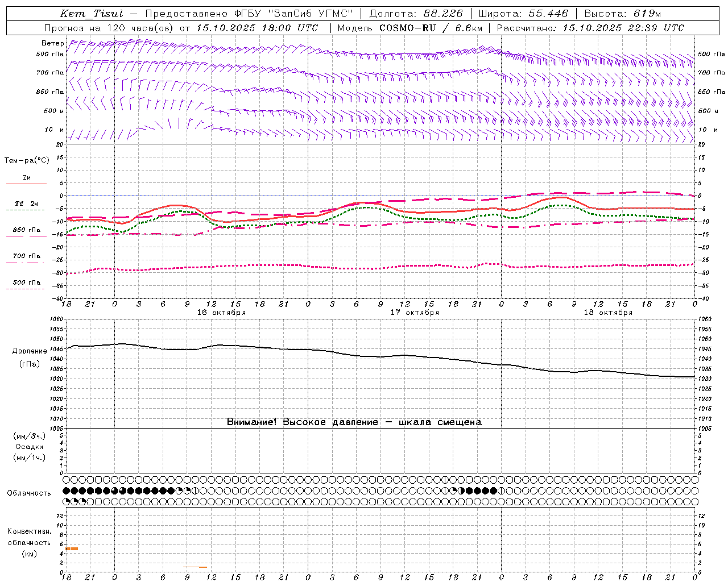The height and width of the screenshot is (582, 728).
Task: Click the (гПа) unit under Давление
Action: (30, 364)
